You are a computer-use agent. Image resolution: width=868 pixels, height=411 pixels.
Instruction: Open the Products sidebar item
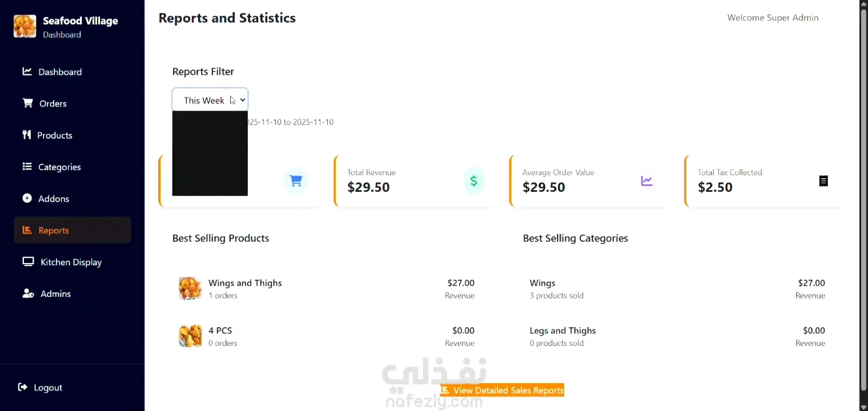tap(55, 135)
